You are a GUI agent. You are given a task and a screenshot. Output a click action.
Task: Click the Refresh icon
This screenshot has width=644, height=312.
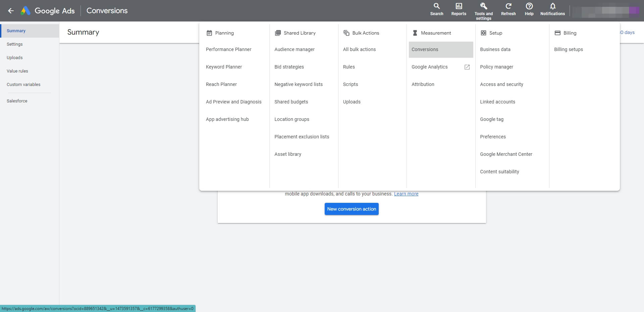click(508, 6)
